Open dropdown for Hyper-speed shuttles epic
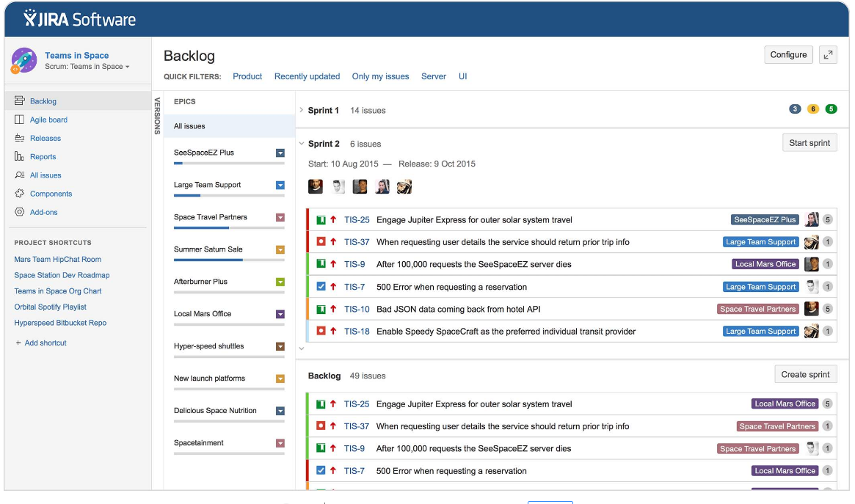 click(280, 346)
